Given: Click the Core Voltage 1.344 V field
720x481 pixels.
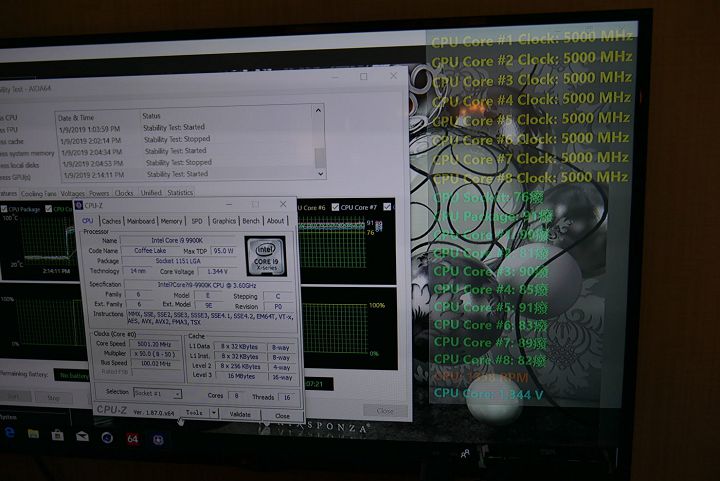Looking at the screenshot, I should pos(218,271).
